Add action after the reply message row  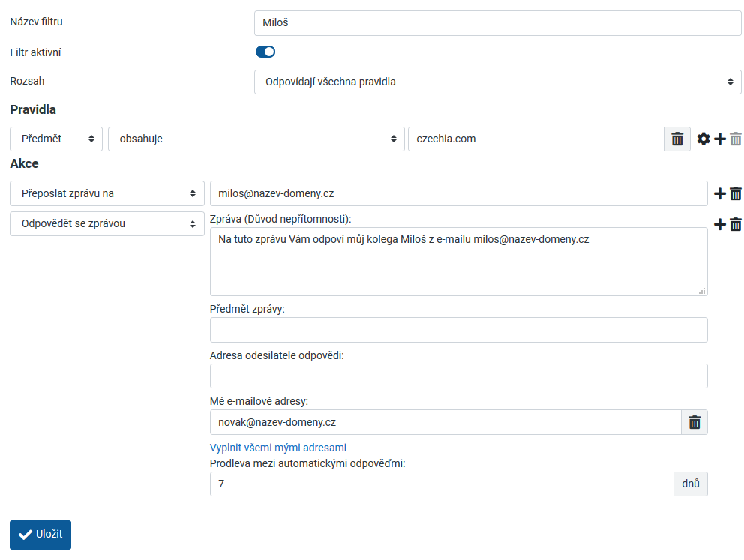719,224
